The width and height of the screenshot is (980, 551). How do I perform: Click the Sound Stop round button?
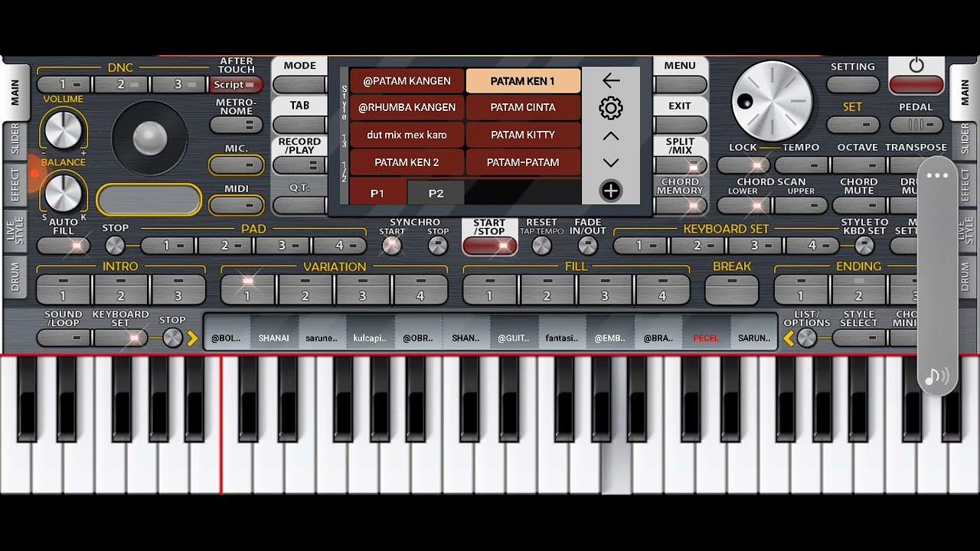click(x=173, y=337)
